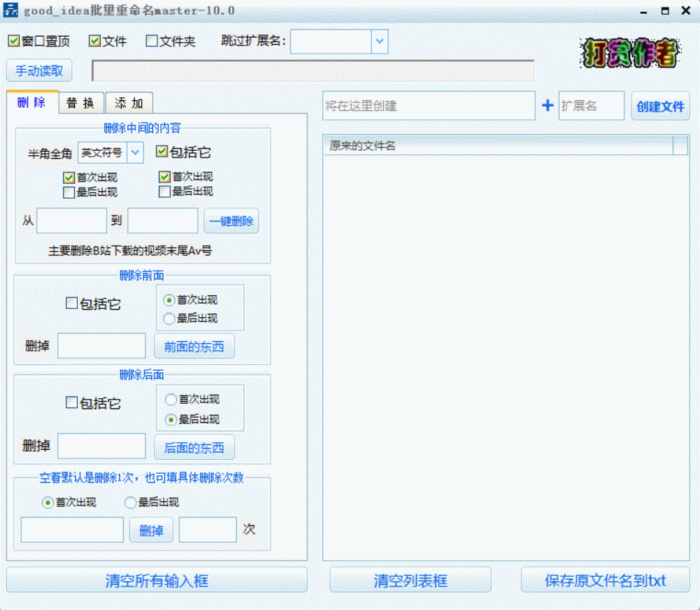Click the colorful 打赏作者 donate icon
Image resolution: width=700 pixels, height=610 pixels.
point(629,53)
